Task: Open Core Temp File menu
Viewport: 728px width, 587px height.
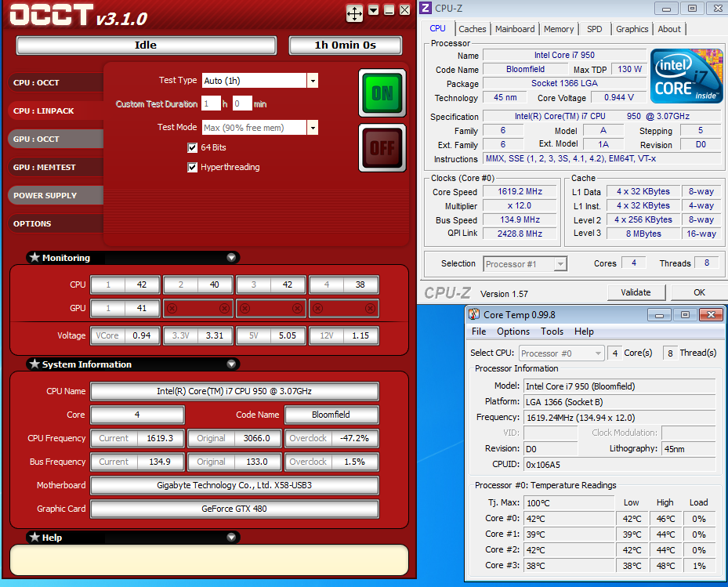Action: (479, 331)
